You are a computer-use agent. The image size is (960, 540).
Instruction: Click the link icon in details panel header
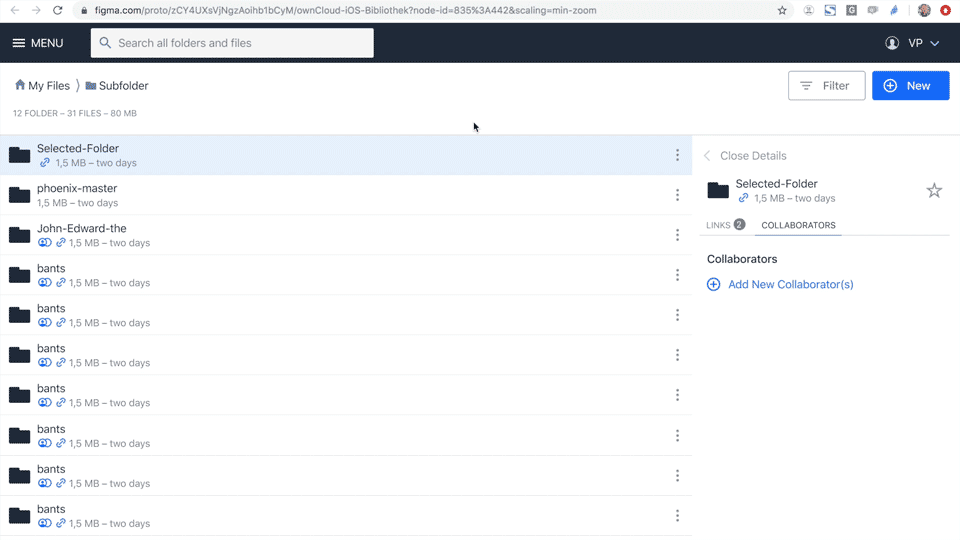[743, 198]
